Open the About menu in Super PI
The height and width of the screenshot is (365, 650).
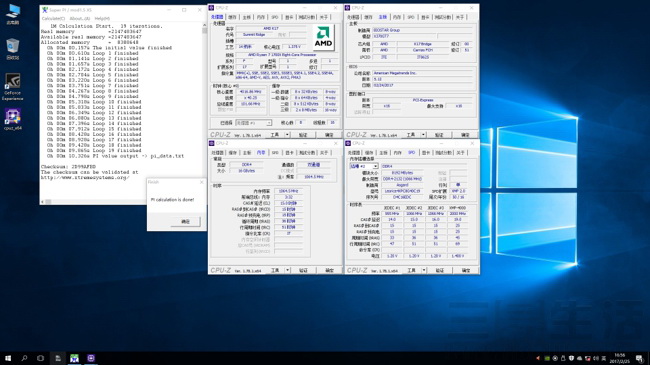pos(80,19)
